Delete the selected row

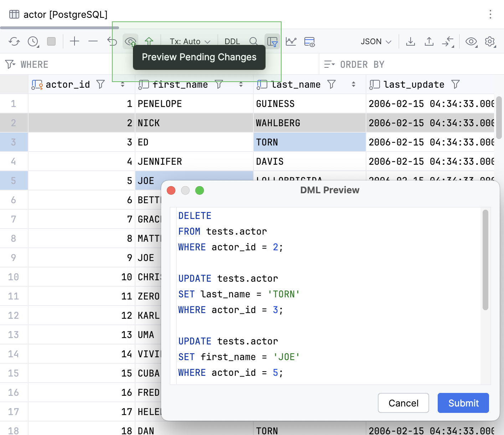click(93, 41)
